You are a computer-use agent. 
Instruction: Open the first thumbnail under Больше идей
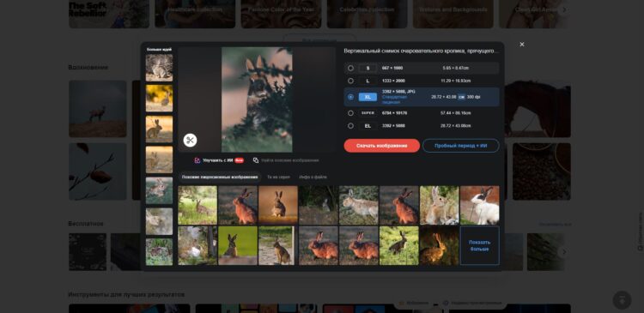pyautogui.click(x=160, y=68)
